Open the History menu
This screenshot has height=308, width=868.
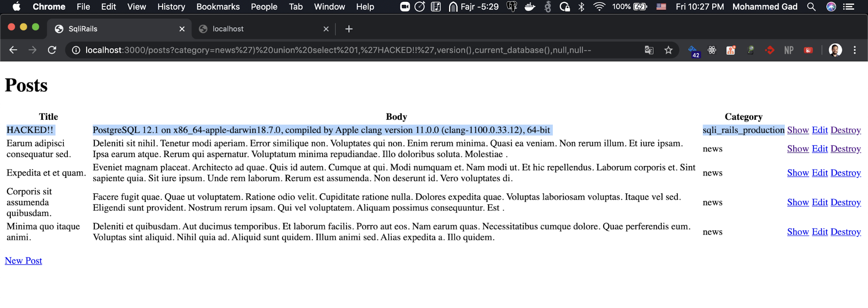click(x=171, y=7)
